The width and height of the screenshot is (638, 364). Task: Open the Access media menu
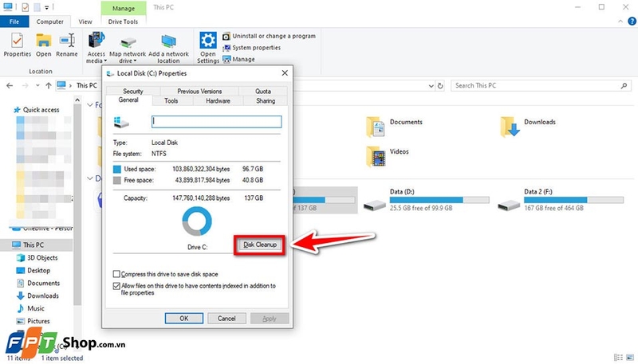click(96, 48)
